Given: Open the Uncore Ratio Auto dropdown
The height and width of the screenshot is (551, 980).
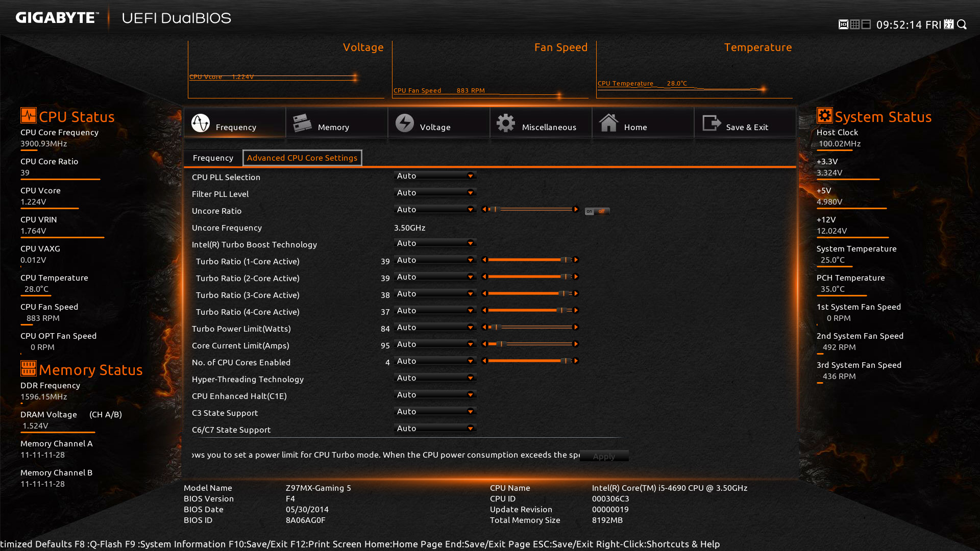Looking at the screenshot, I should pos(435,210).
